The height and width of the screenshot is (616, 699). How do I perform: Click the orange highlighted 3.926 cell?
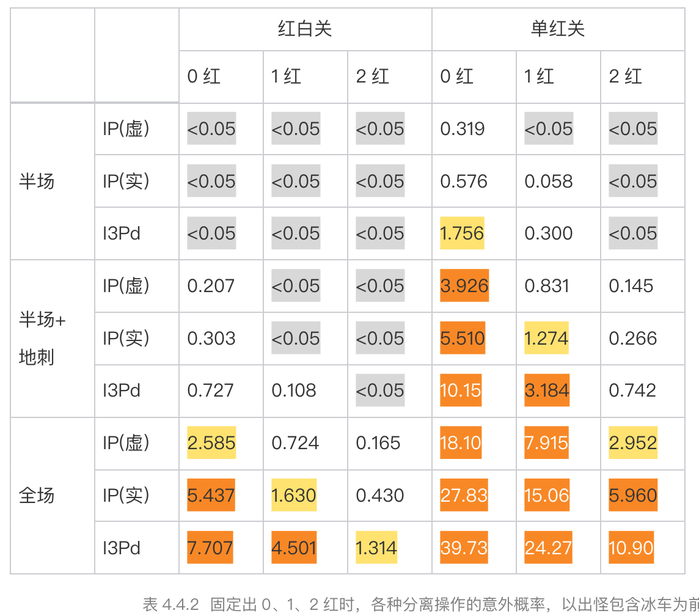[464, 286]
